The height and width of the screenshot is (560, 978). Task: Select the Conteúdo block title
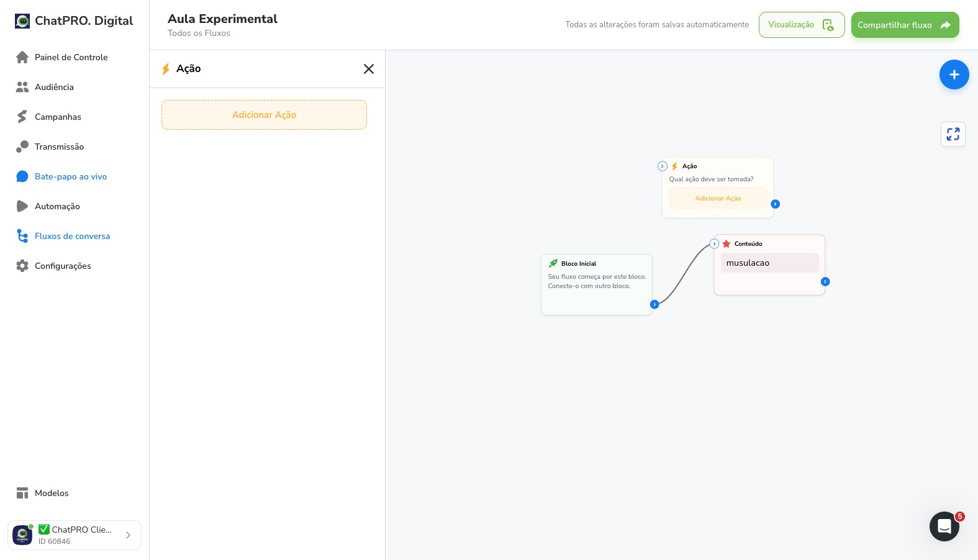pyautogui.click(x=748, y=244)
